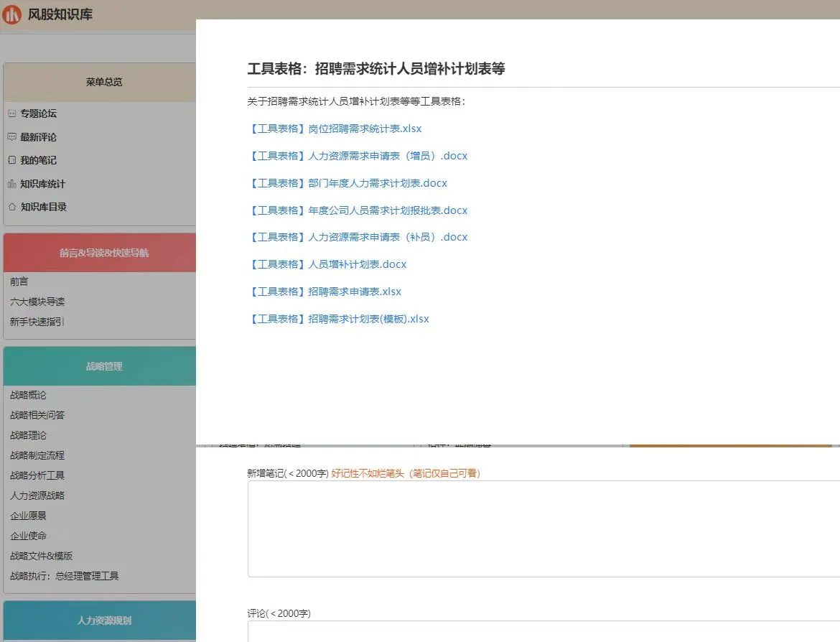Open 战略相关问答
840x642 pixels.
pyautogui.click(x=37, y=415)
